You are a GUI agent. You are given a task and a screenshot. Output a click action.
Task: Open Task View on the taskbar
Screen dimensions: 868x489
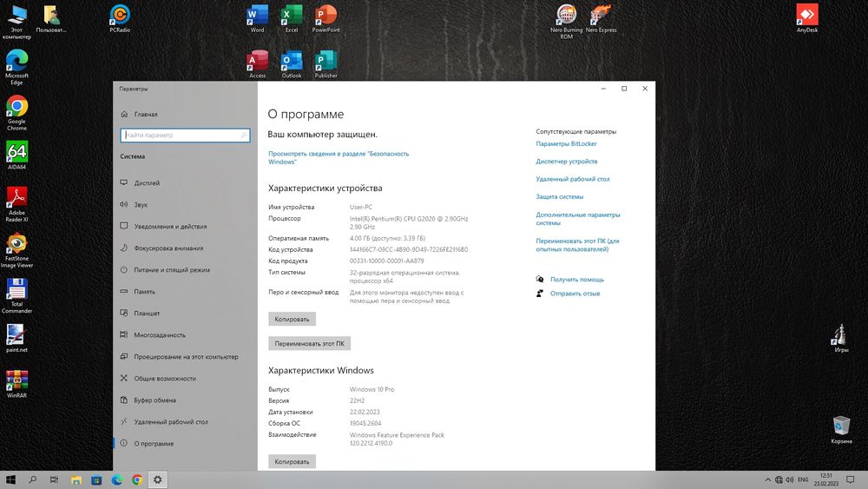tap(54, 479)
